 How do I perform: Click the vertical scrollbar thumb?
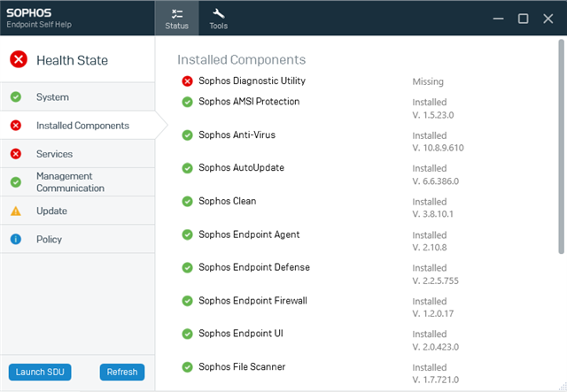561,147
